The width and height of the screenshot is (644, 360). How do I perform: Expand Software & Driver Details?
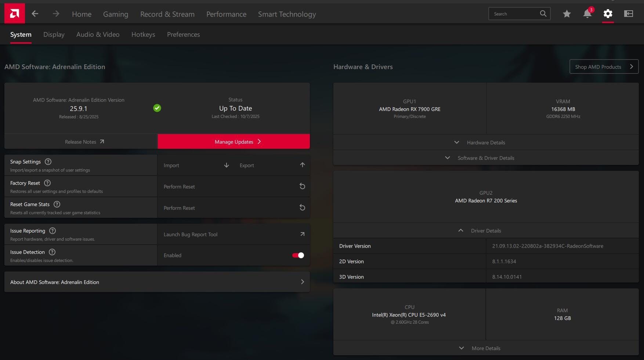[x=485, y=158]
